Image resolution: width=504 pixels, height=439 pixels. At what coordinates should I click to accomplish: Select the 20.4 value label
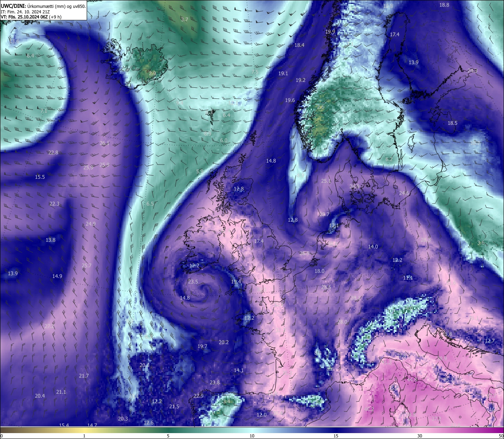(x=40, y=396)
